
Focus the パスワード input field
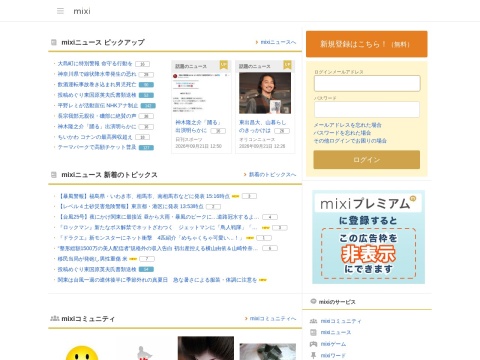tap(367, 109)
